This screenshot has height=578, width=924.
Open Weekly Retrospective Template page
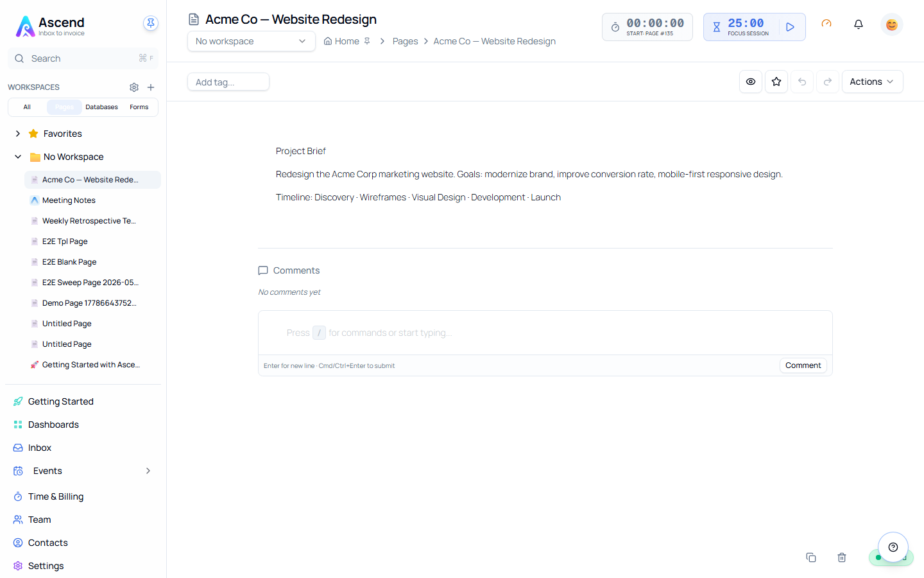click(x=92, y=221)
